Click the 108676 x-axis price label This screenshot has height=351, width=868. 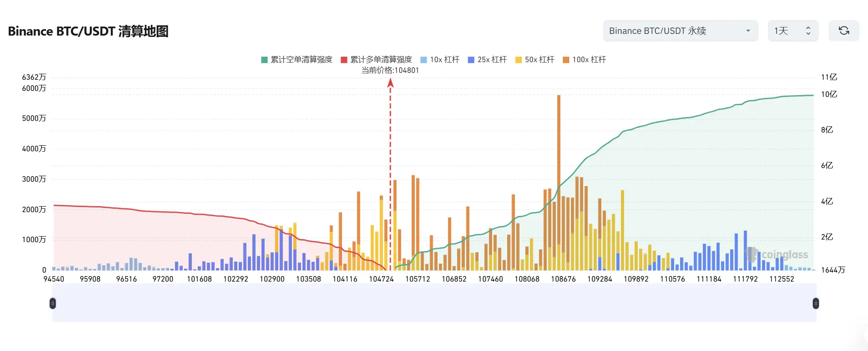click(563, 279)
